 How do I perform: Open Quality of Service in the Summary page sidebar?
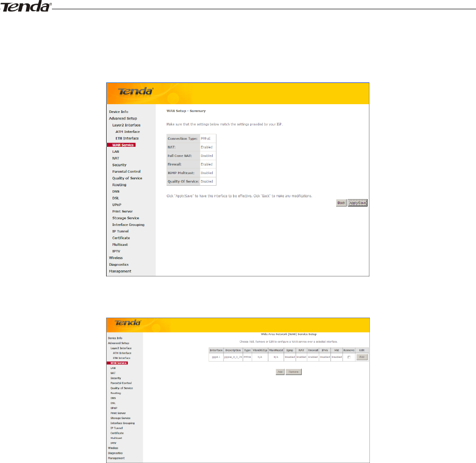(127, 178)
